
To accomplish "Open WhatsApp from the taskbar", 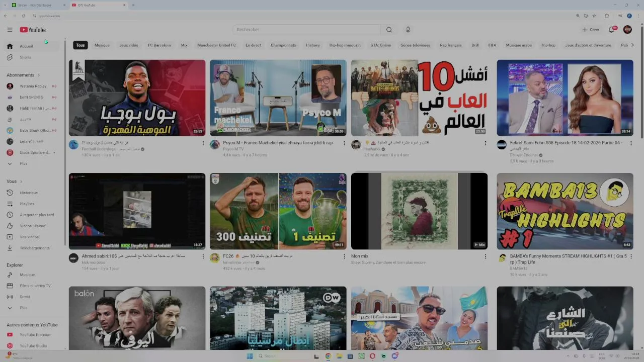I will (361, 356).
